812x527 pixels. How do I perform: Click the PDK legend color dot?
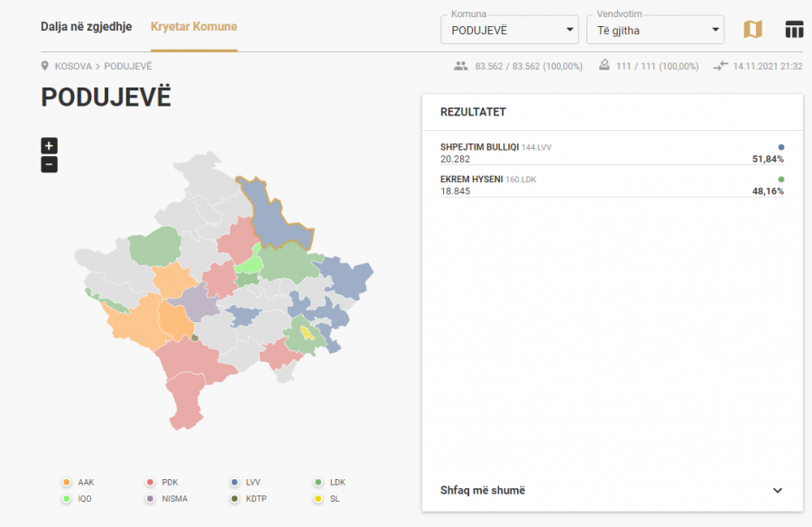[150, 483]
